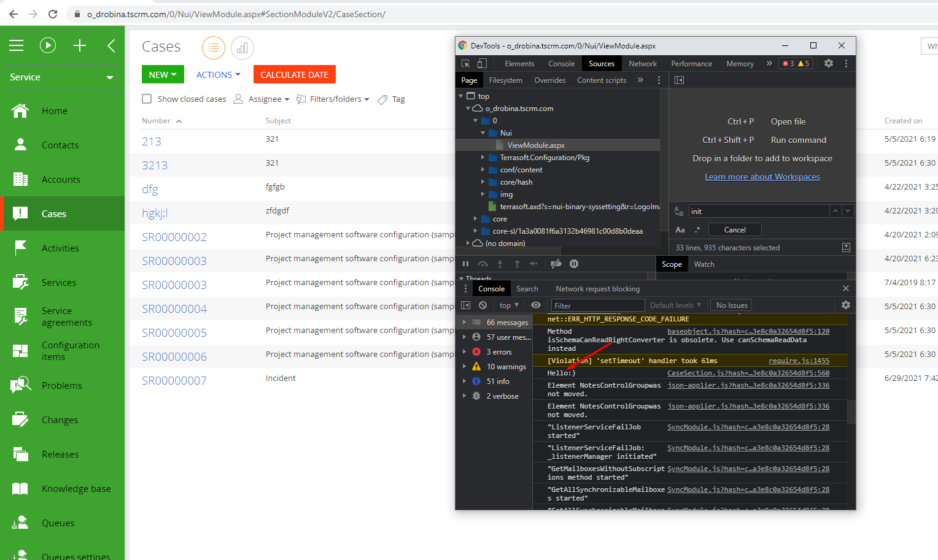Activate DevTools inspect element picker
Image resolution: width=938 pixels, height=560 pixels.
pos(466,64)
